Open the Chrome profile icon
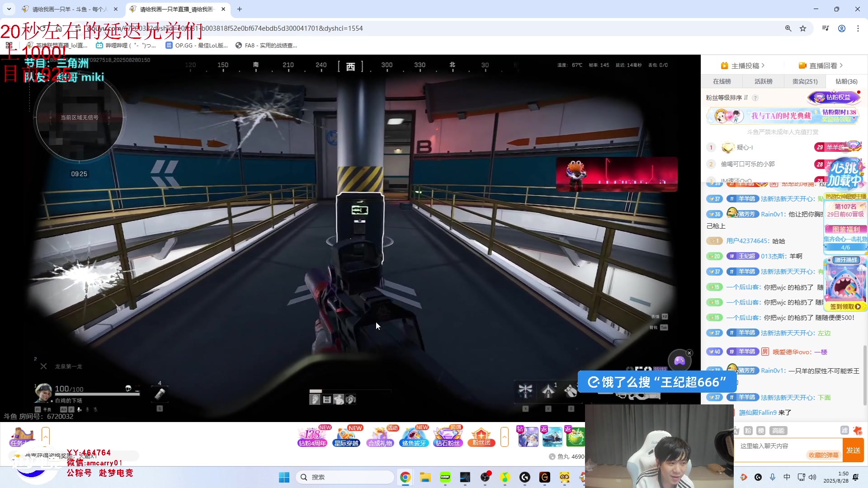The width and height of the screenshot is (868, 488). tap(842, 28)
